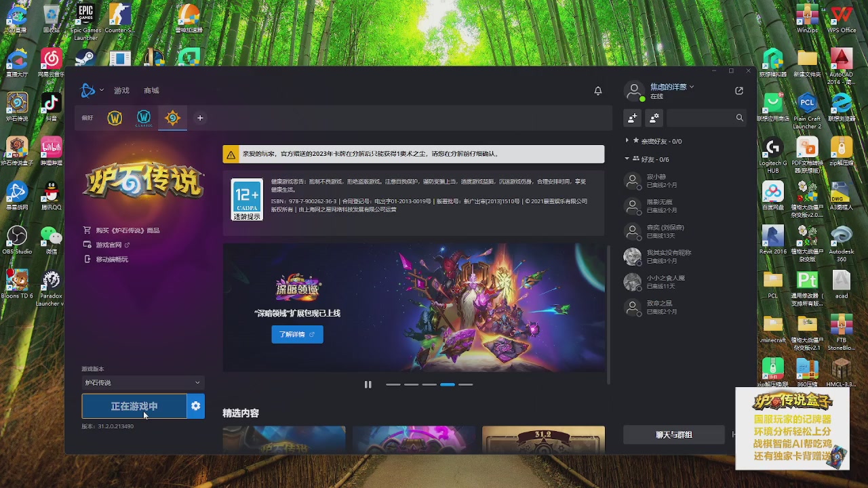This screenshot has width=868, height=488.
Task: Open Epic Games Launcher desktop icon
Action: click(85, 22)
